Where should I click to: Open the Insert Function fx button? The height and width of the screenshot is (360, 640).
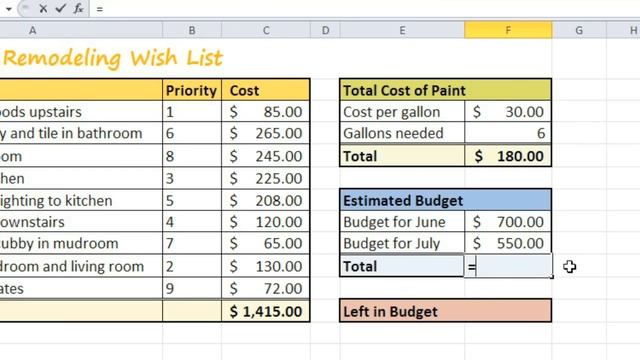(78, 8)
